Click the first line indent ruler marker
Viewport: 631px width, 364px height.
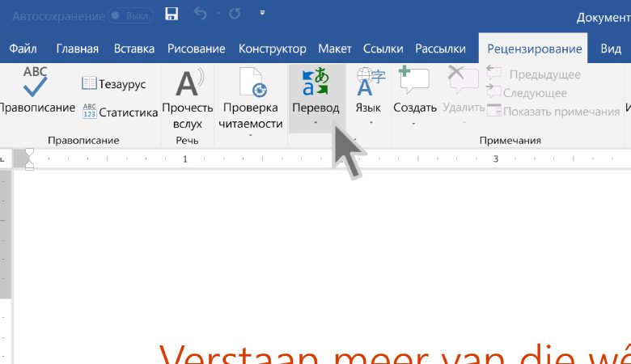tap(30, 153)
